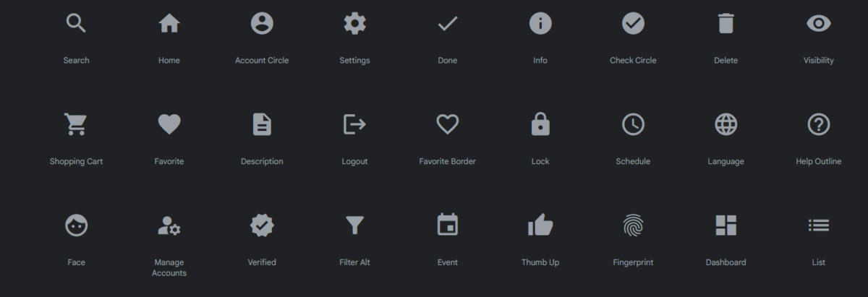Select the Visibility eye icon
The image size is (868, 297).
pos(819,23)
